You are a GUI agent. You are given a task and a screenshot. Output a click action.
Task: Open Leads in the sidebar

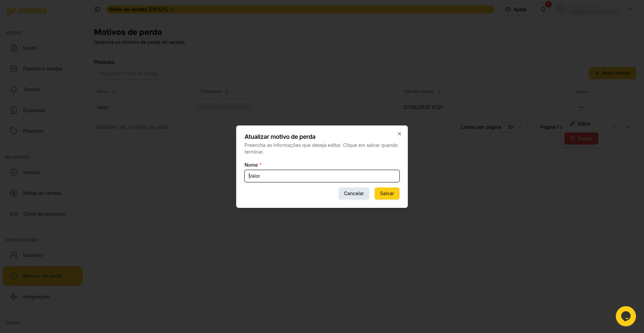pos(43,48)
